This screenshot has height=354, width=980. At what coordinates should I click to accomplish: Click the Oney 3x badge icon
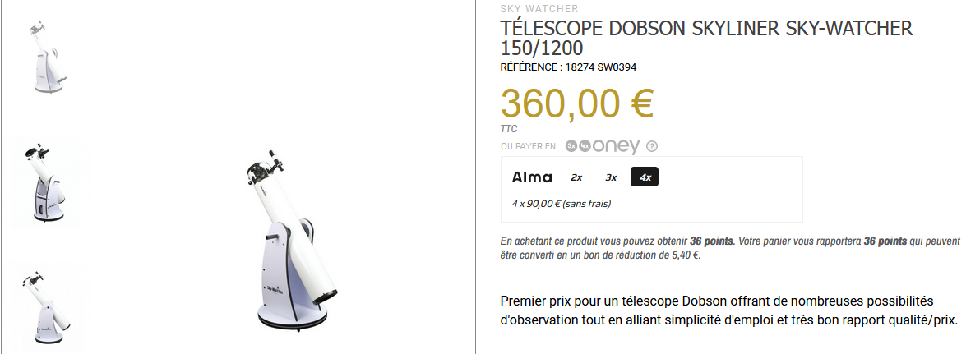tap(571, 146)
